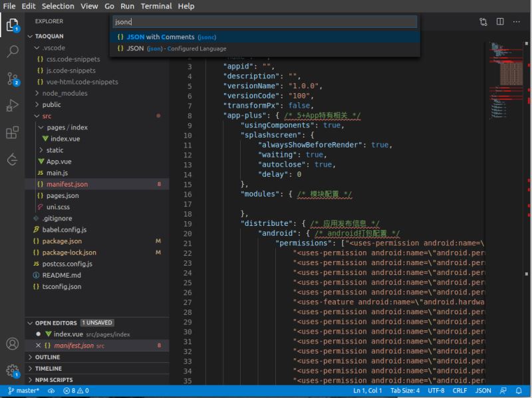Open the Extensions view icon

13,132
